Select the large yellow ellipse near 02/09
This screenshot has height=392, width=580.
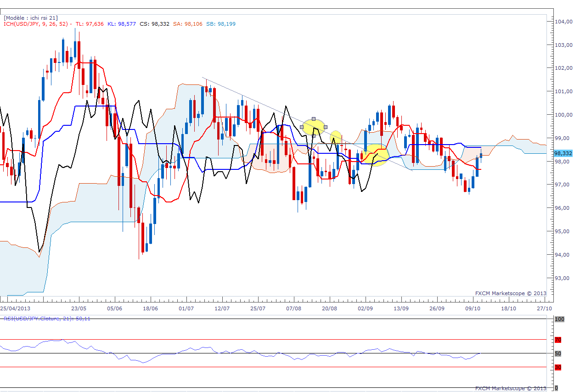pyautogui.click(x=377, y=155)
